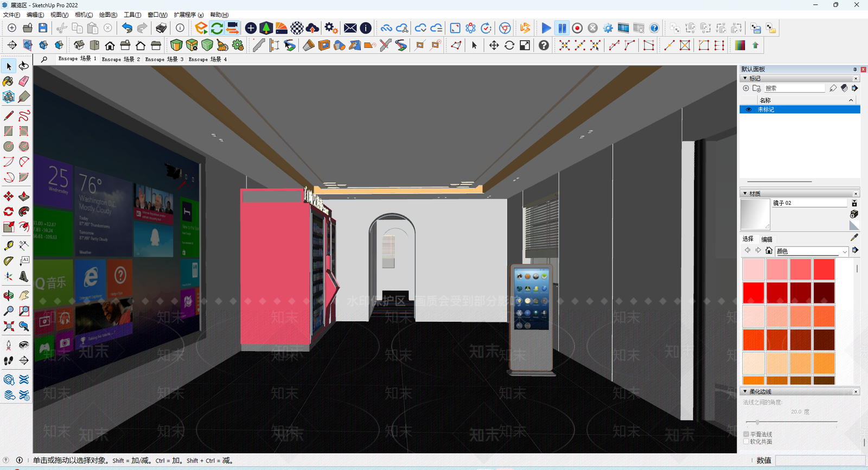The height and width of the screenshot is (470, 868).
Task: Click the Undo arrow in toolbar
Action: [127, 28]
